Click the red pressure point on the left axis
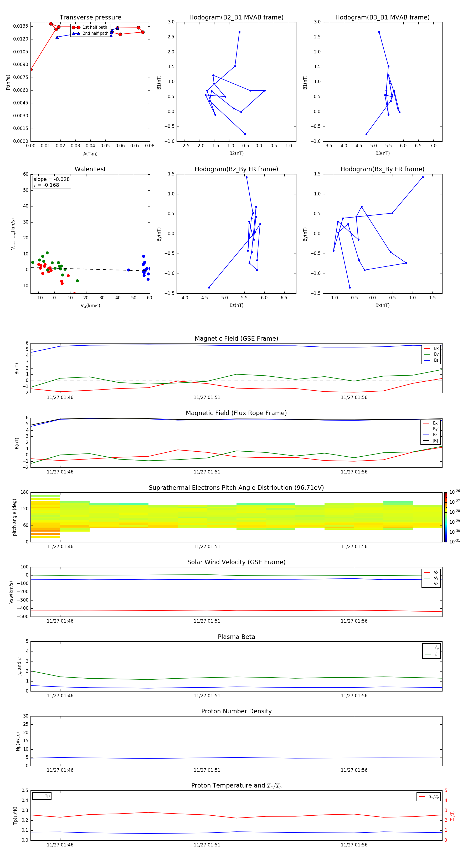This screenshot has height=868, width=473. point(31,70)
